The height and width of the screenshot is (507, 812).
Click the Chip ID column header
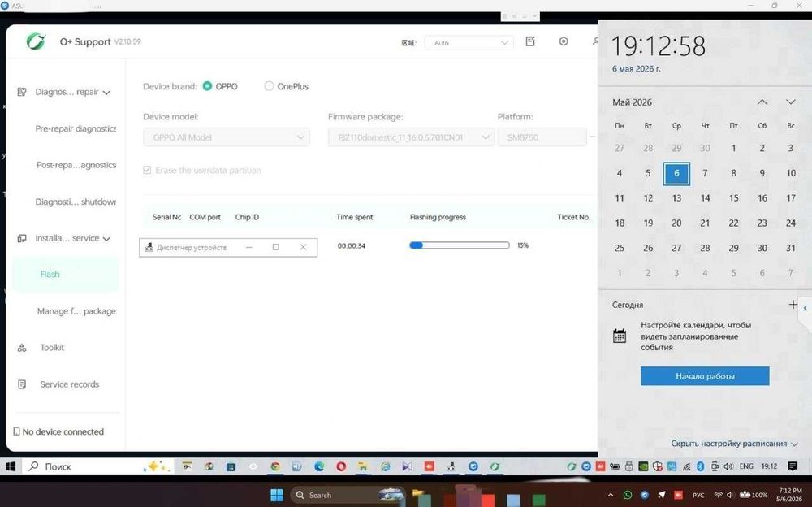247,217
